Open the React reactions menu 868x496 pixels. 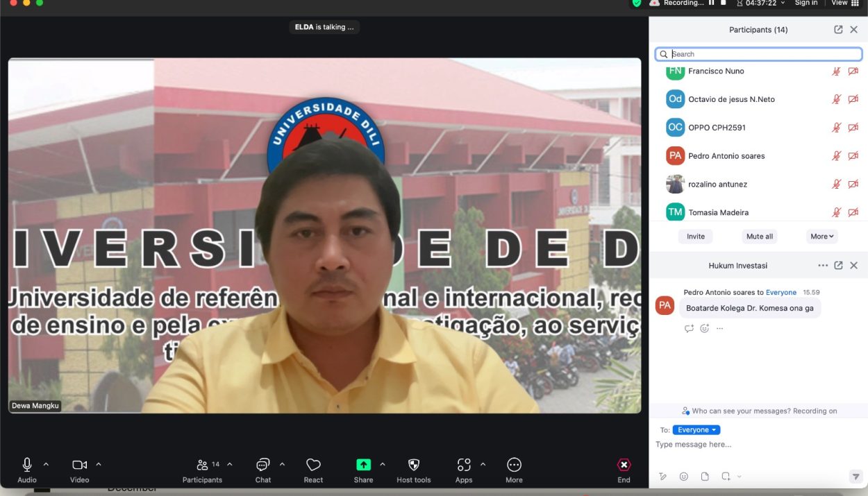click(x=313, y=470)
